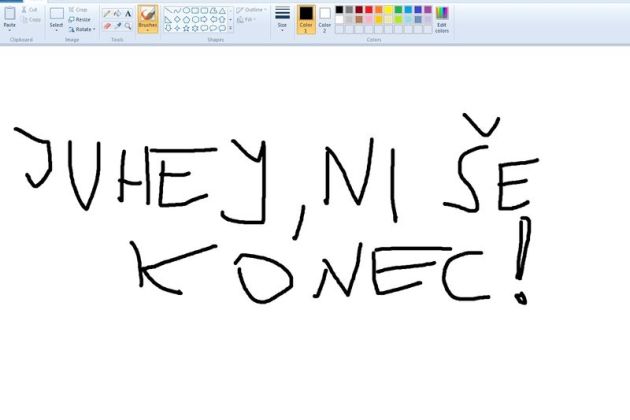Select the Up arrow shape
Image resolution: width=630 pixels, height=420 pixels.
pyautogui.click(x=222, y=19)
